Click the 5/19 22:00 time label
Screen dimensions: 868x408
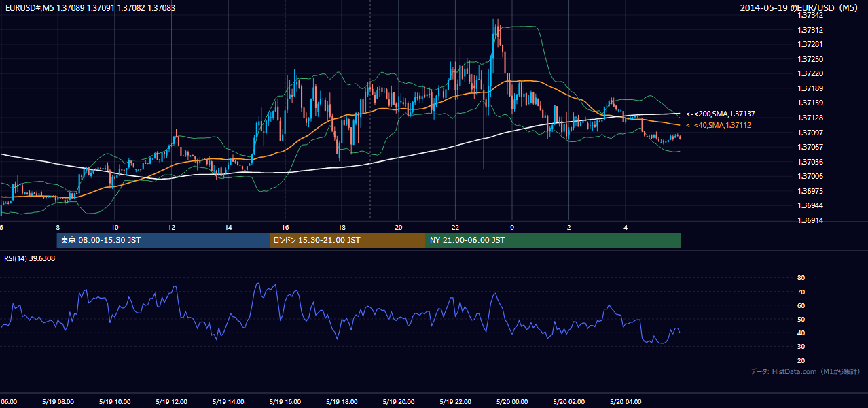tap(454, 401)
